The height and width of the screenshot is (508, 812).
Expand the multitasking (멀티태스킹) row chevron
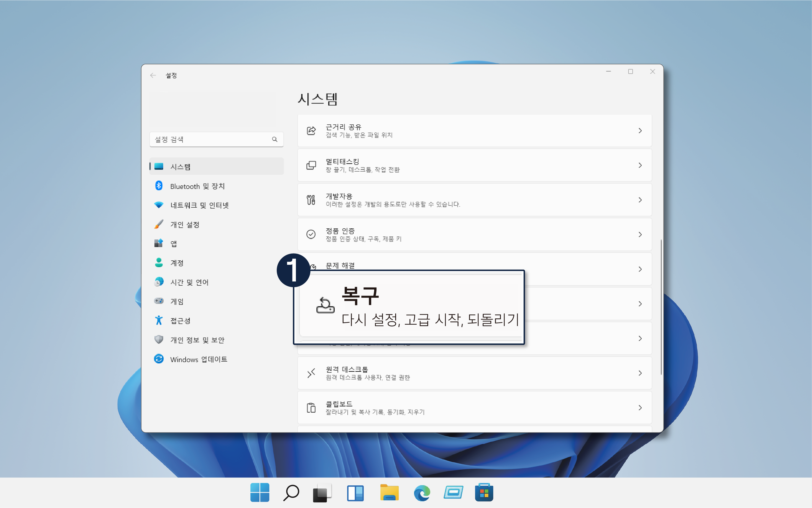point(640,165)
